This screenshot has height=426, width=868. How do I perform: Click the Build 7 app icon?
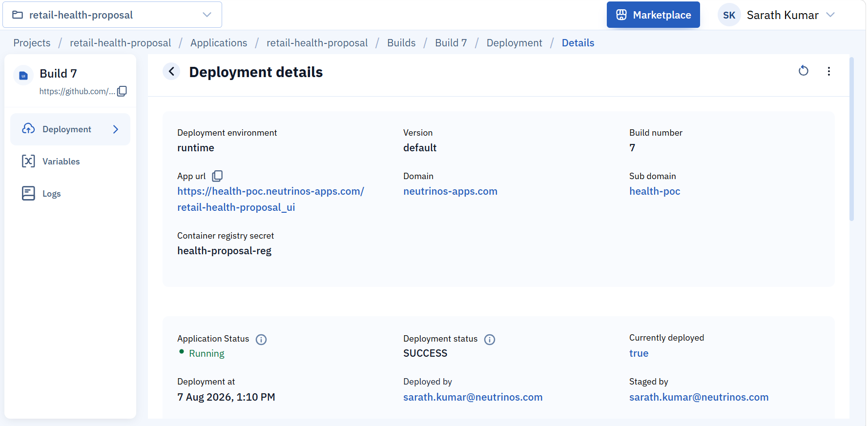tap(23, 75)
